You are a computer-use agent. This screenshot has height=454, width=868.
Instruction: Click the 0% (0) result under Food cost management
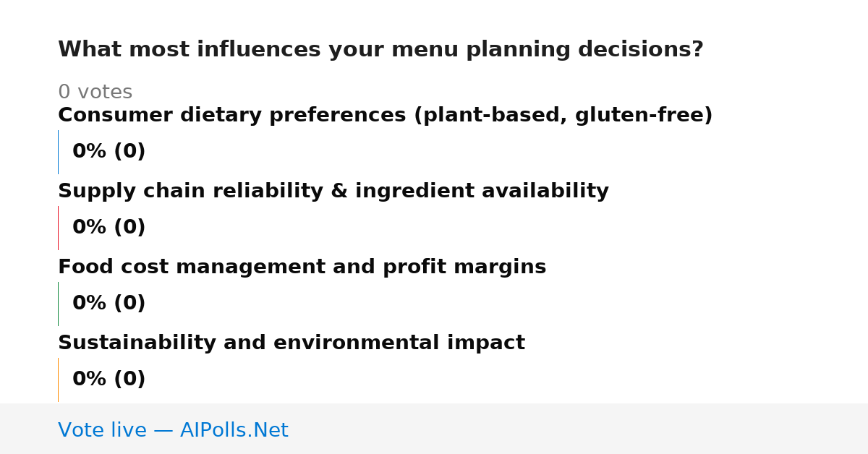coord(109,304)
